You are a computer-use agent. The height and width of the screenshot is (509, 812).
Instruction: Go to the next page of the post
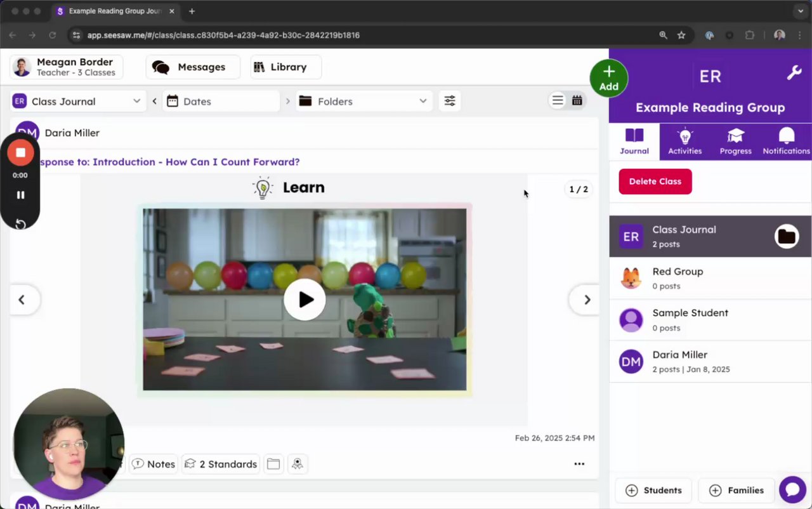pyautogui.click(x=587, y=300)
